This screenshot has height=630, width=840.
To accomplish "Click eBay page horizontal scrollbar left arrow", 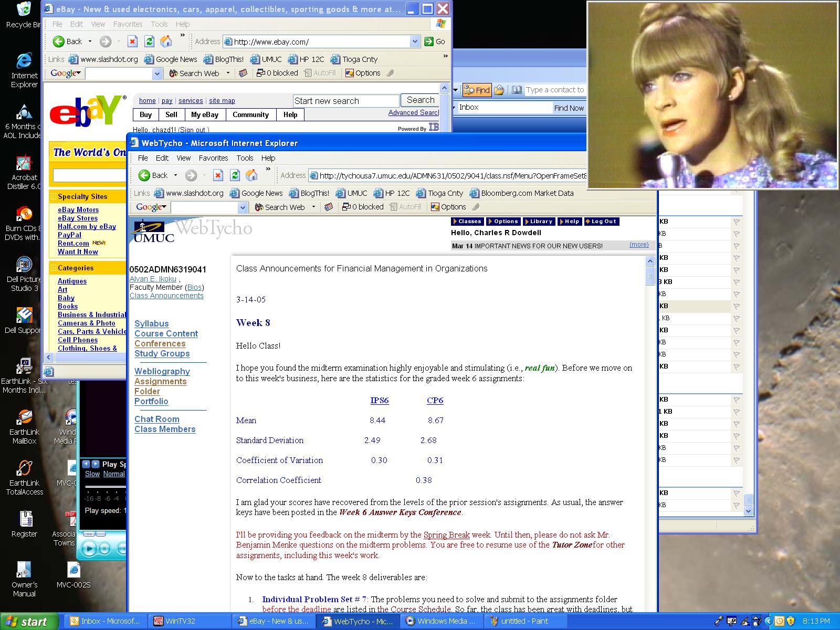I will click(x=49, y=358).
